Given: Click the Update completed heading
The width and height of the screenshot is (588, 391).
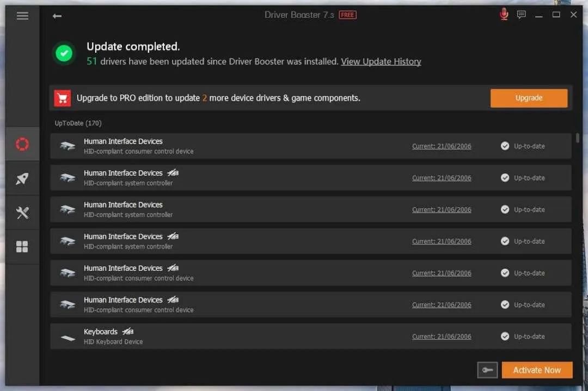Looking at the screenshot, I should click(133, 46).
